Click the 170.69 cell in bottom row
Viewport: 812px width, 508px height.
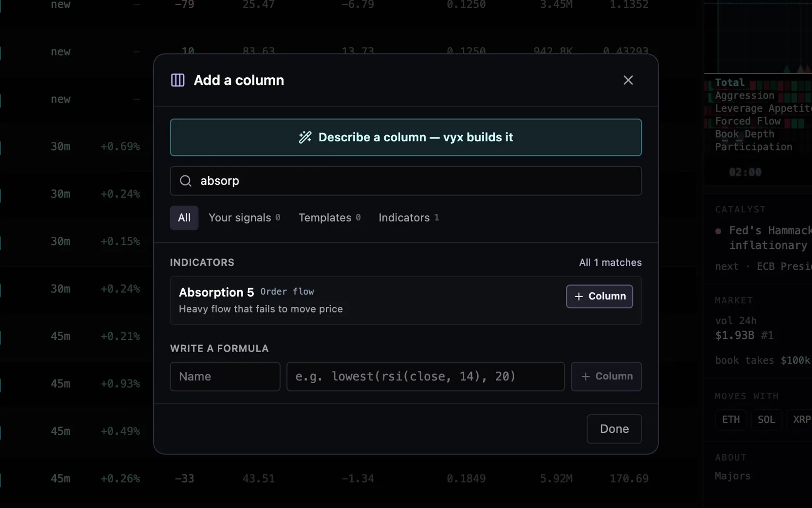point(629,479)
